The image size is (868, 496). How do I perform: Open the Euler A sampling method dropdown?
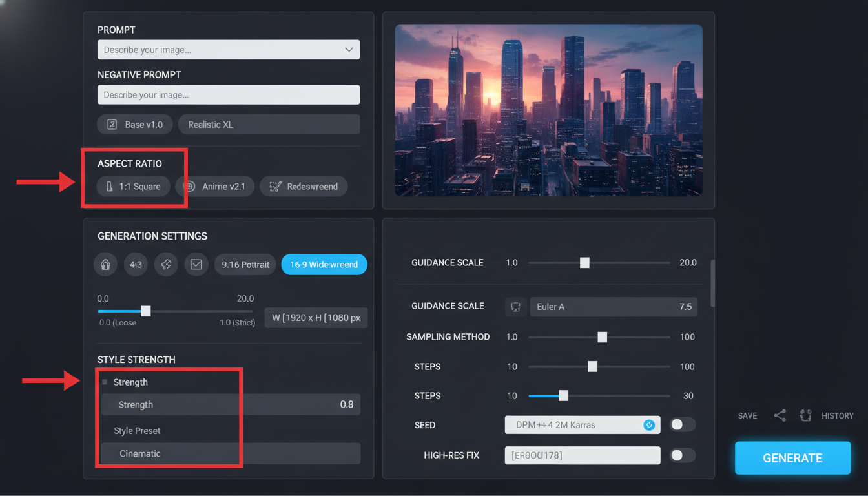coord(613,307)
